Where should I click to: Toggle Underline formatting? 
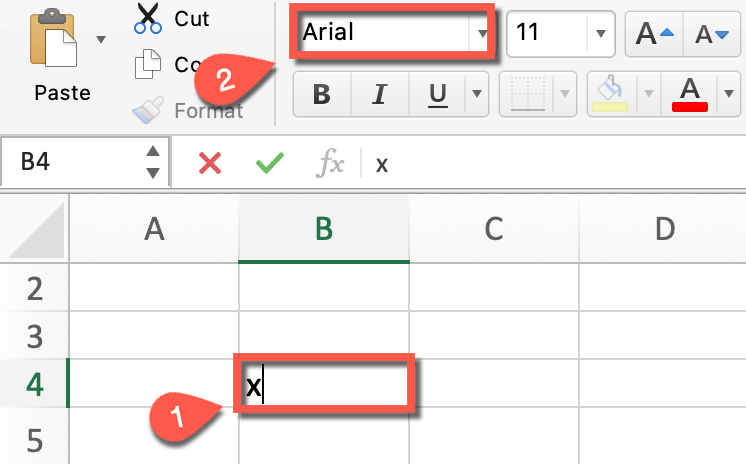[438, 94]
